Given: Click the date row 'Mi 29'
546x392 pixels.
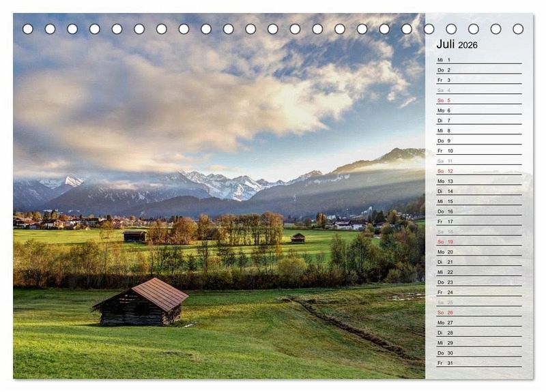Looking at the screenshot, I should pos(478,342).
